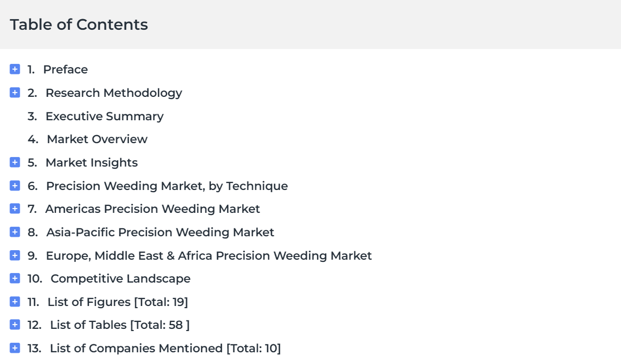Open the Executive Summary entry
Viewport: 621px width, 364px height.
[x=104, y=117]
